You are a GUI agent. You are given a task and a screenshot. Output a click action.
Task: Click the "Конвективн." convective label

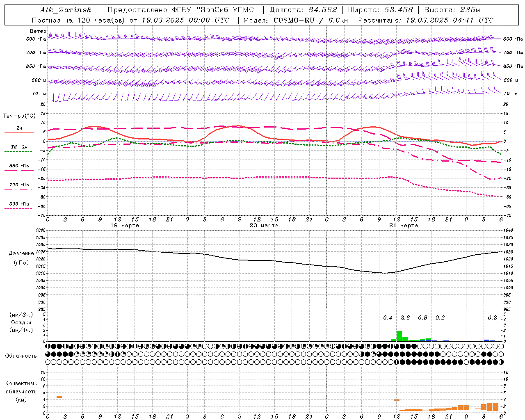pyautogui.click(x=21, y=383)
